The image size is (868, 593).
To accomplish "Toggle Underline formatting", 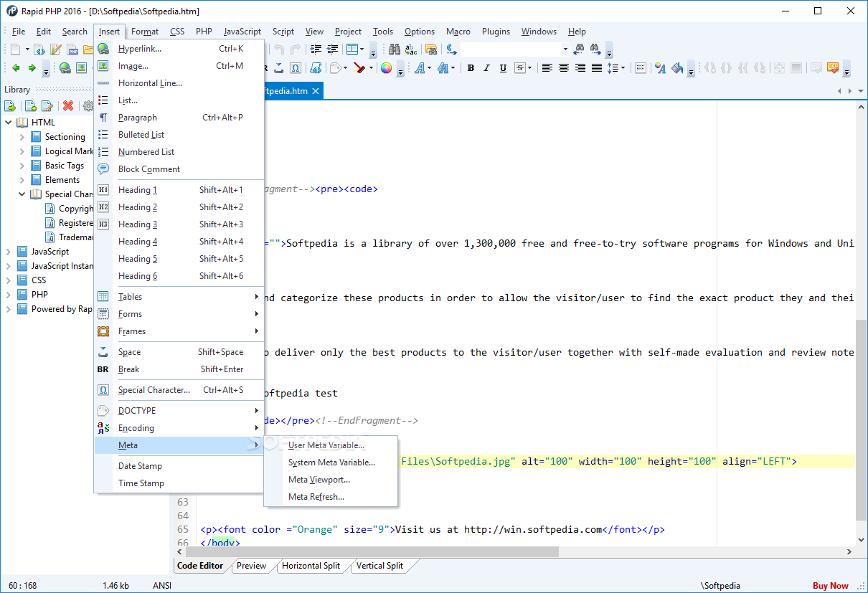I will click(x=503, y=68).
